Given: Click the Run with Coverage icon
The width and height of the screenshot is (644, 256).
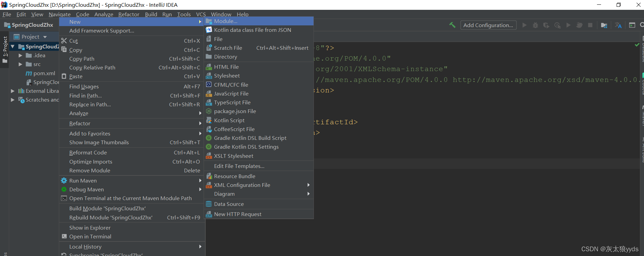Looking at the screenshot, I should click(546, 25).
